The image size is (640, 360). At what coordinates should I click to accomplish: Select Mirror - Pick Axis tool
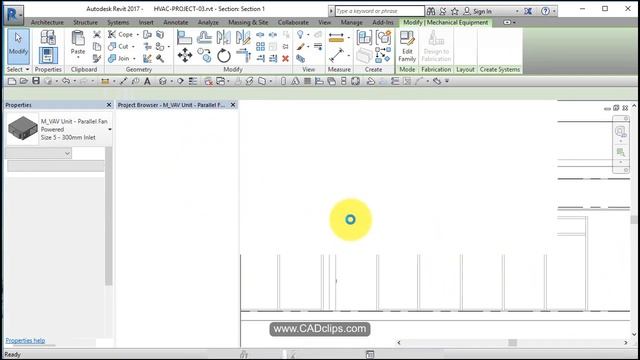coord(223,38)
